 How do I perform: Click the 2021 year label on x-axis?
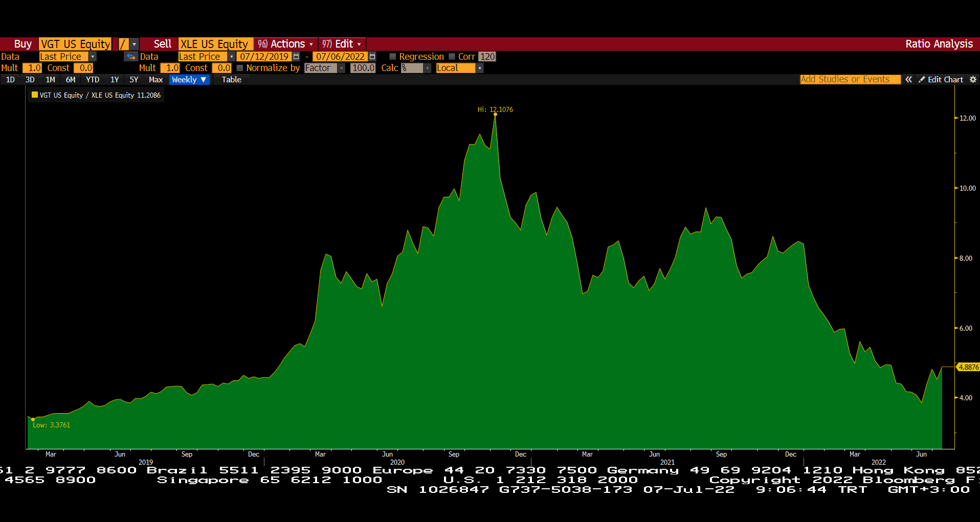point(667,462)
